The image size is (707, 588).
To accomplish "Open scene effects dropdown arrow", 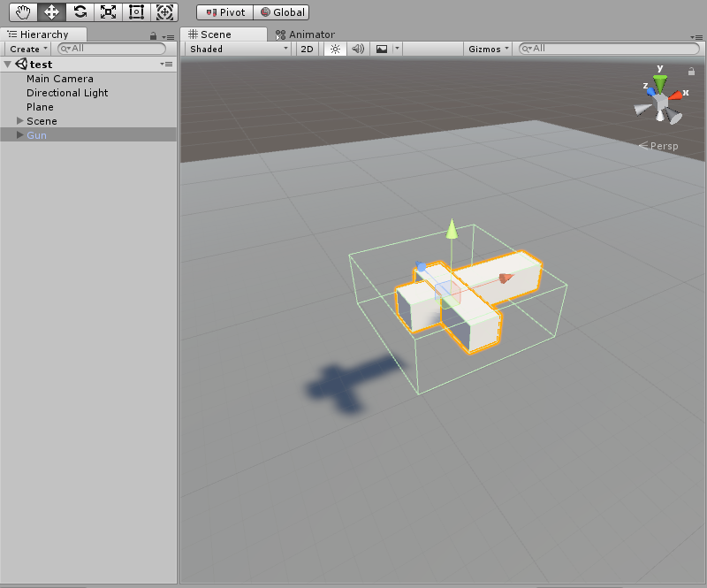I will point(397,48).
